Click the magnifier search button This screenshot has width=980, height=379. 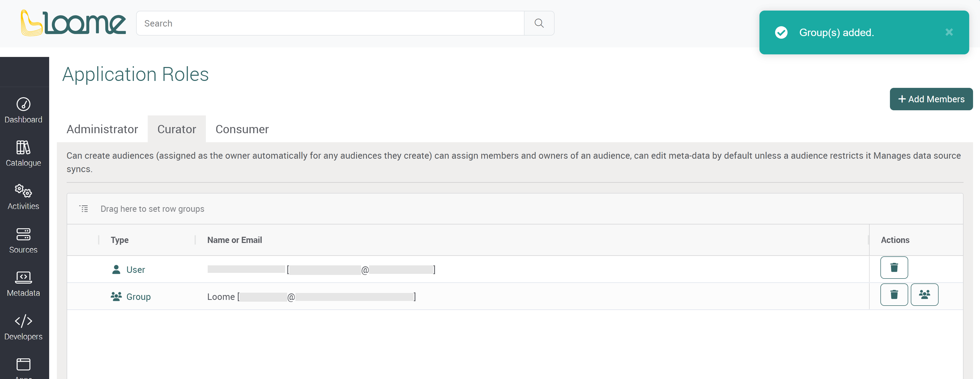pyautogui.click(x=539, y=23)
